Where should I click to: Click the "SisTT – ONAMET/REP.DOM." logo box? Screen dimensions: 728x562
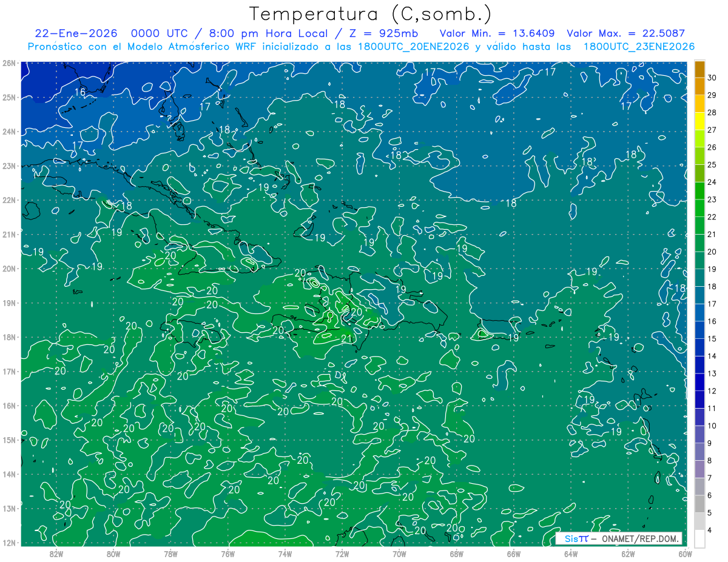pyautogui.click(x=619, y=539)
